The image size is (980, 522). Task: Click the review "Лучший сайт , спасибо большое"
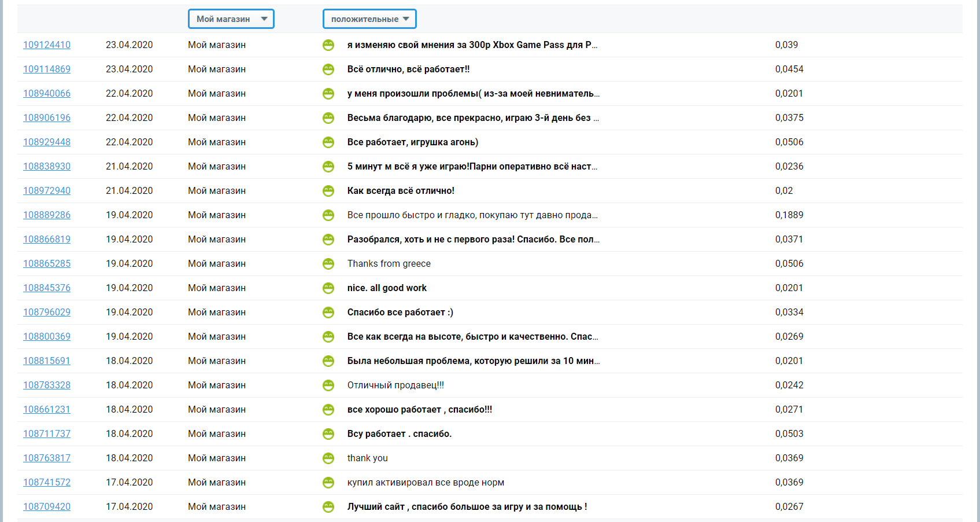click(467, 507)
